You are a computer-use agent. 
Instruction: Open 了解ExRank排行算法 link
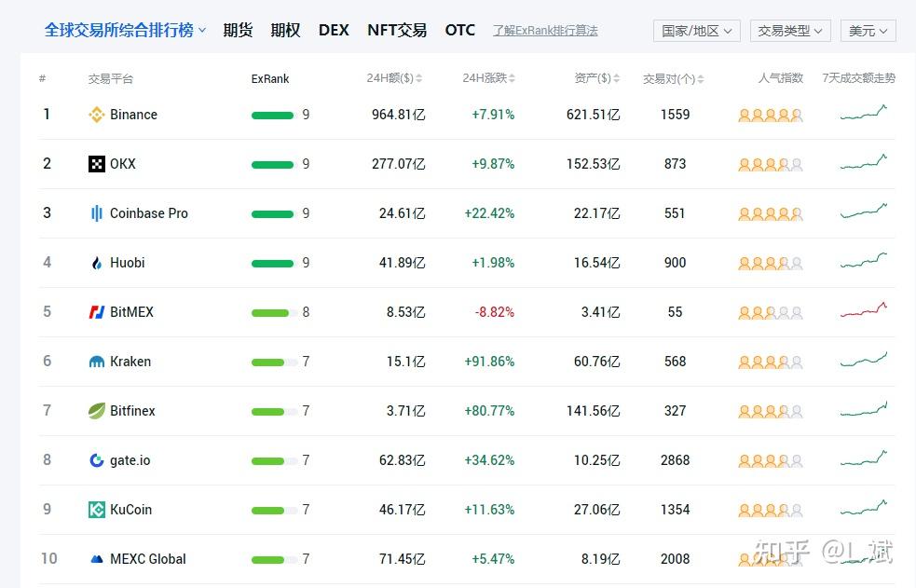click(545, 31)
